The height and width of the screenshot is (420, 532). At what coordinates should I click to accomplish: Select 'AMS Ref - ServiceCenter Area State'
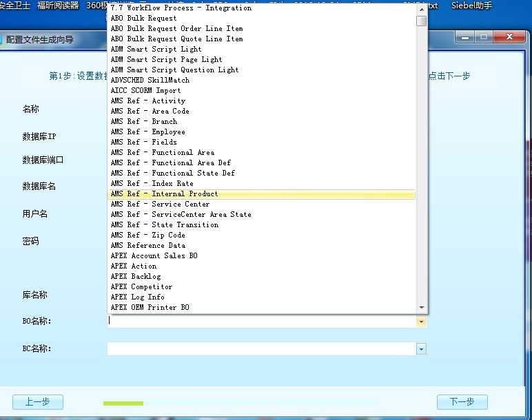click(x=261, y=215)
